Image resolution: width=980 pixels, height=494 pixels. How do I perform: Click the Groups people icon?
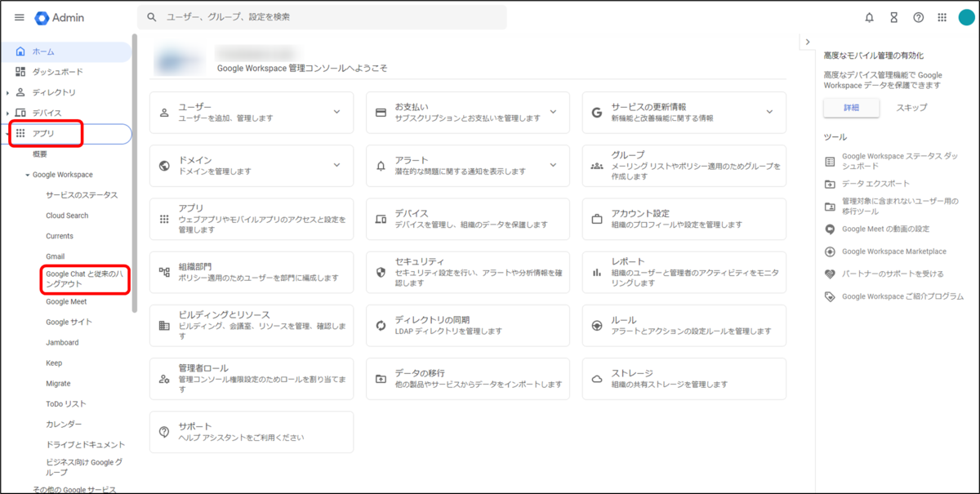597,165
